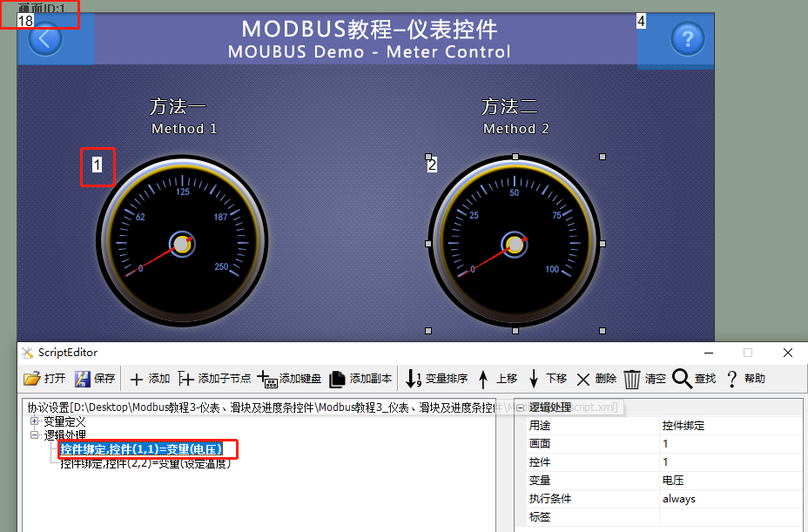
Task: Sort variables with 变量排序
Action: tap(436, 379)
